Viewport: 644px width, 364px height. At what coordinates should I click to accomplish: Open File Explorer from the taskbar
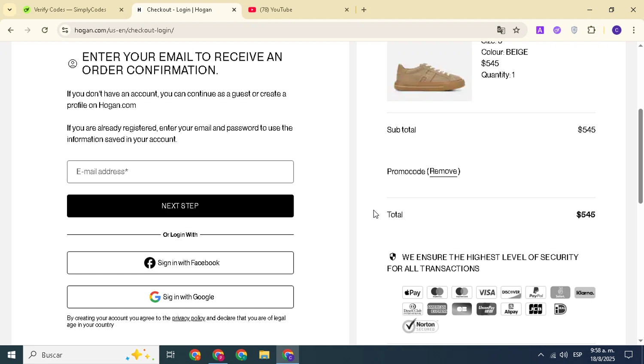point(264,355)
